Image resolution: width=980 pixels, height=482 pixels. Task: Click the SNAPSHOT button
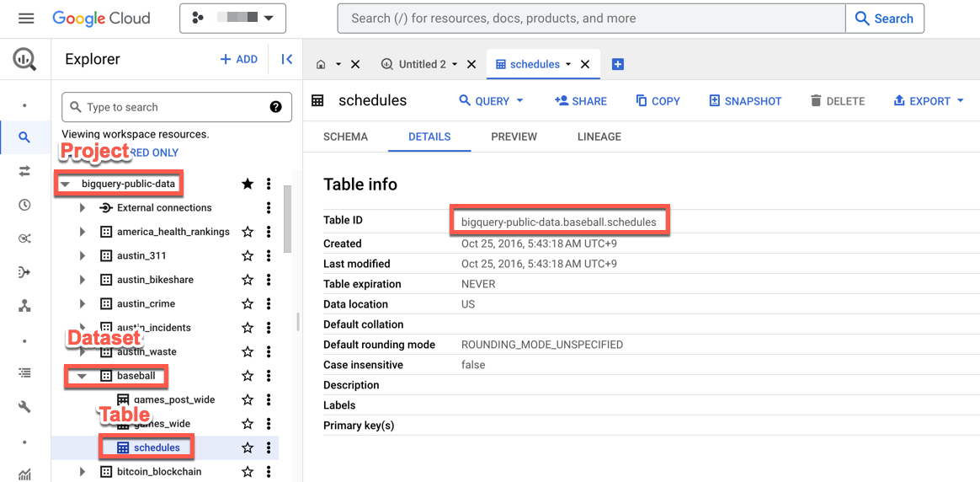(745, 100)
